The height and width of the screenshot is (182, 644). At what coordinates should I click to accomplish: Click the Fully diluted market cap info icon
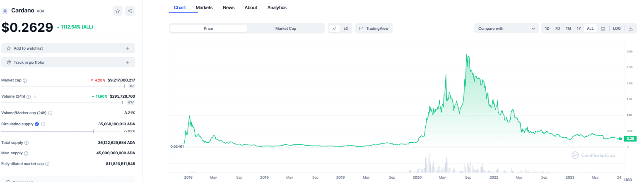(47, 164)
